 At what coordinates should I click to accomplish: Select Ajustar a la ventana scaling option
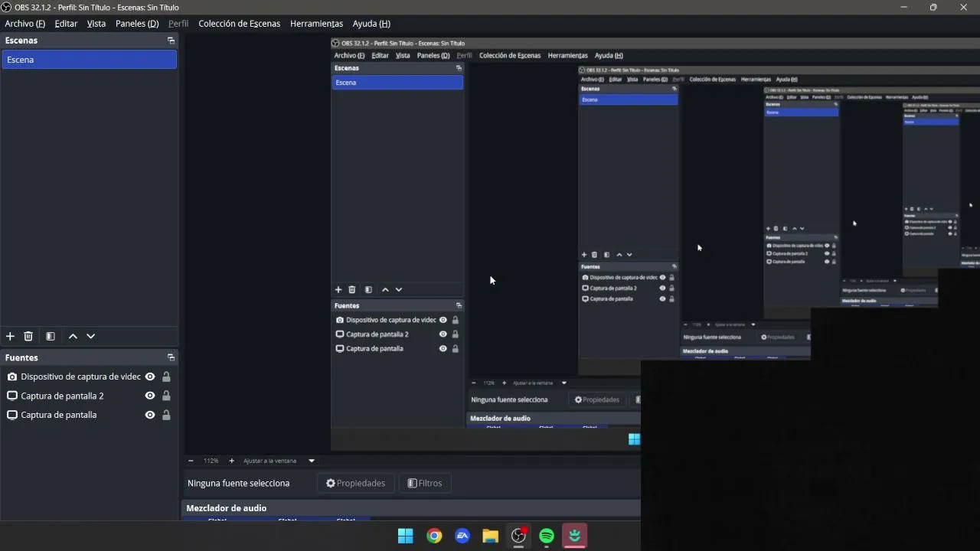tap(269, 461)
